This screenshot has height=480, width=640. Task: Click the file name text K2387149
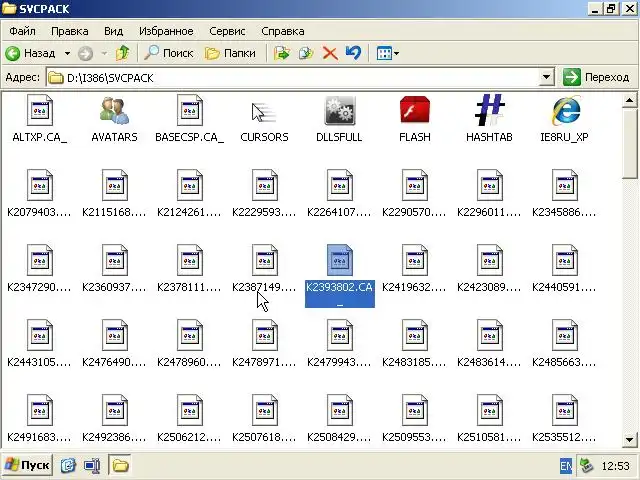[x=264, y=287]
